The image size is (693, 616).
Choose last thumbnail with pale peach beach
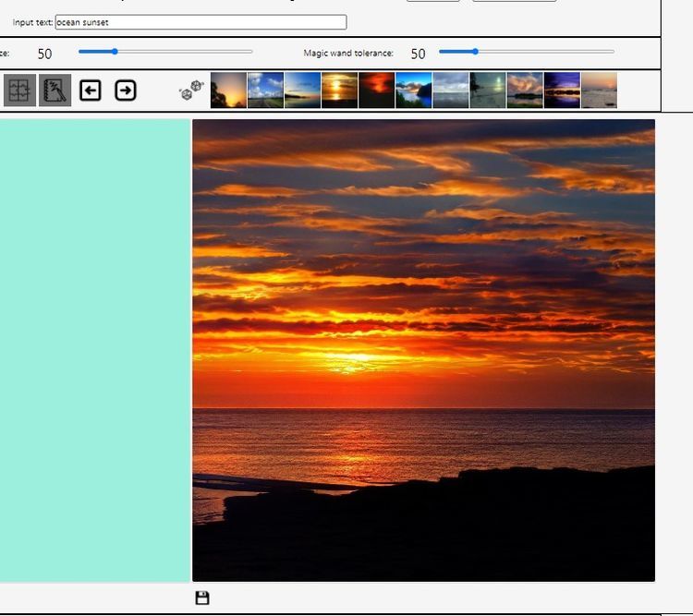pyautogui.click(x=600, y=91)
